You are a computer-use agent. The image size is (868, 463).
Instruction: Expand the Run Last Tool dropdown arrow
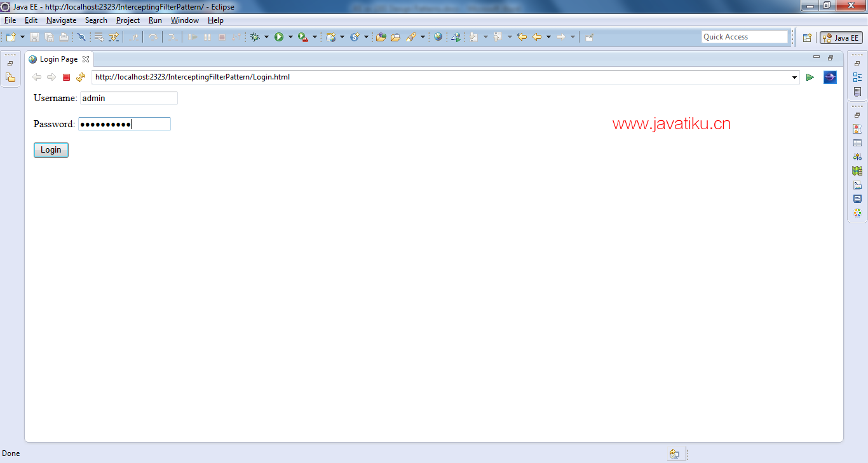pos(315,37)
